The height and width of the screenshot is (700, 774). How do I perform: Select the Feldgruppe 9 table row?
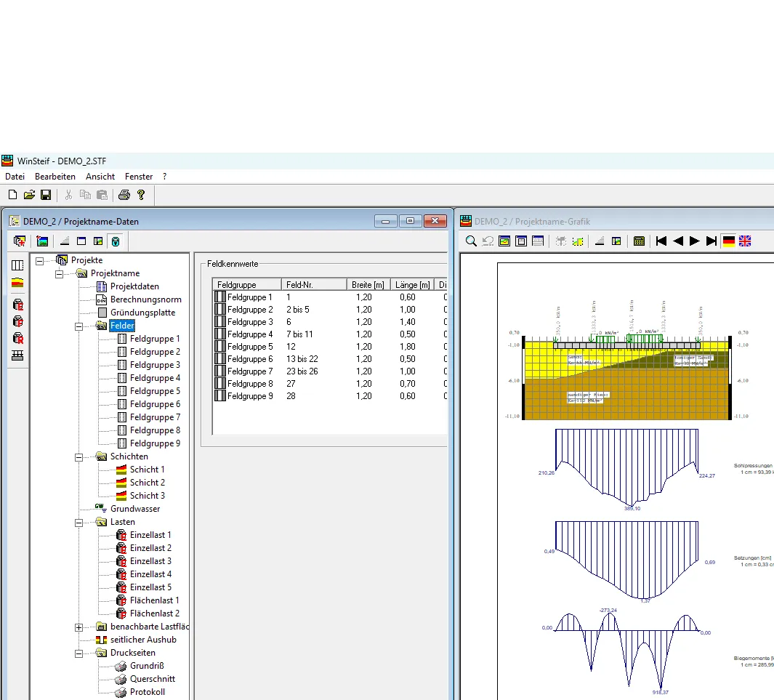(330, 396)
